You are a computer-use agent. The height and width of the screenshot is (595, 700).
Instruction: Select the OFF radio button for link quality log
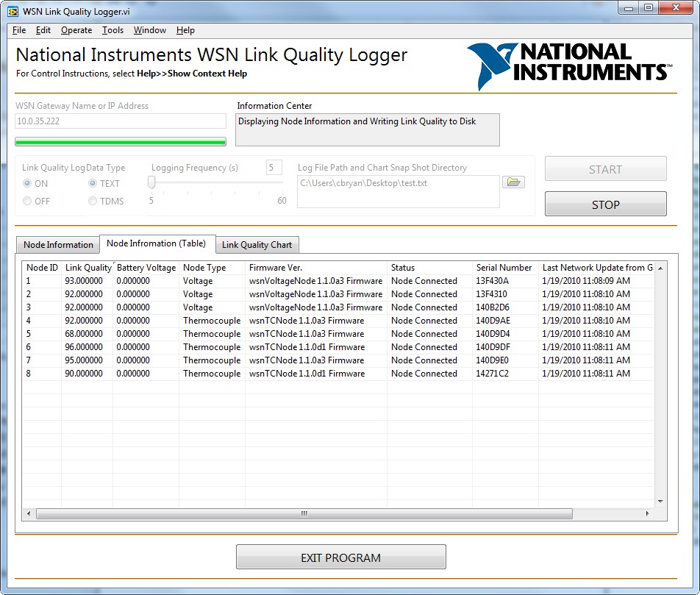click(x=27, y=201)
